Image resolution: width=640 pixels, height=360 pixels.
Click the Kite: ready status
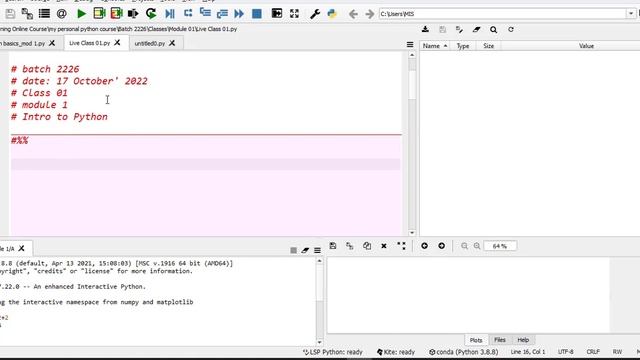click(396, 352)
